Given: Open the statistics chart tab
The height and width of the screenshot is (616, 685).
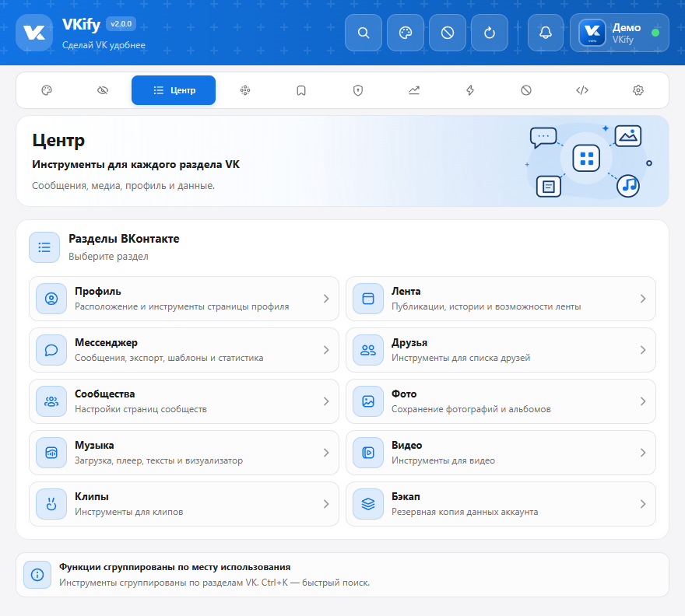Looking at the screenshot, I should click(414, 90).
